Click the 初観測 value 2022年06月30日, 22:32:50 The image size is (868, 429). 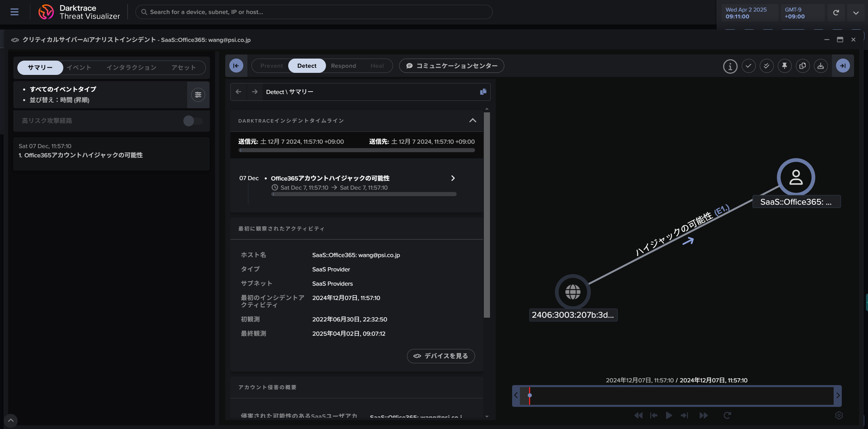[349, 319]
